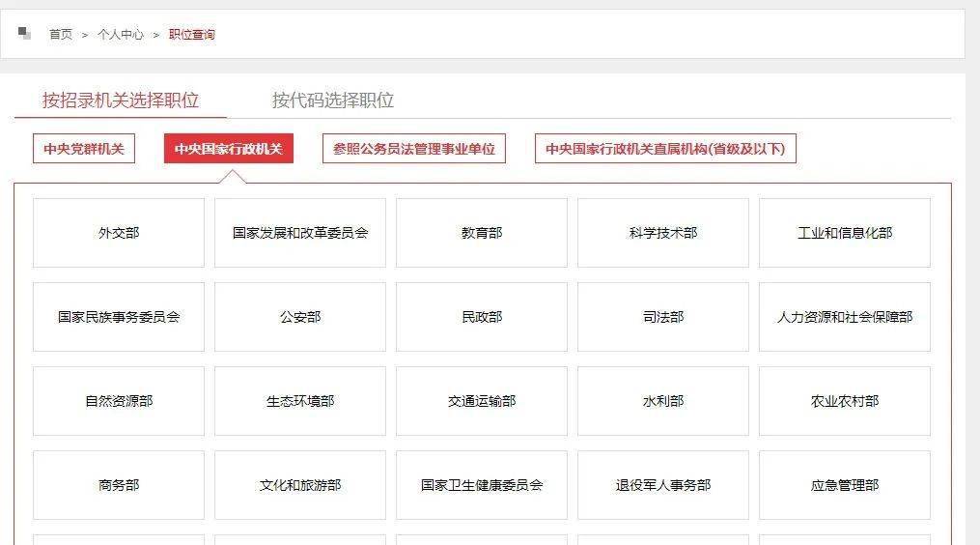Choose 中央党群机关 category button
The image size is (980, 545).
point(84,148)
